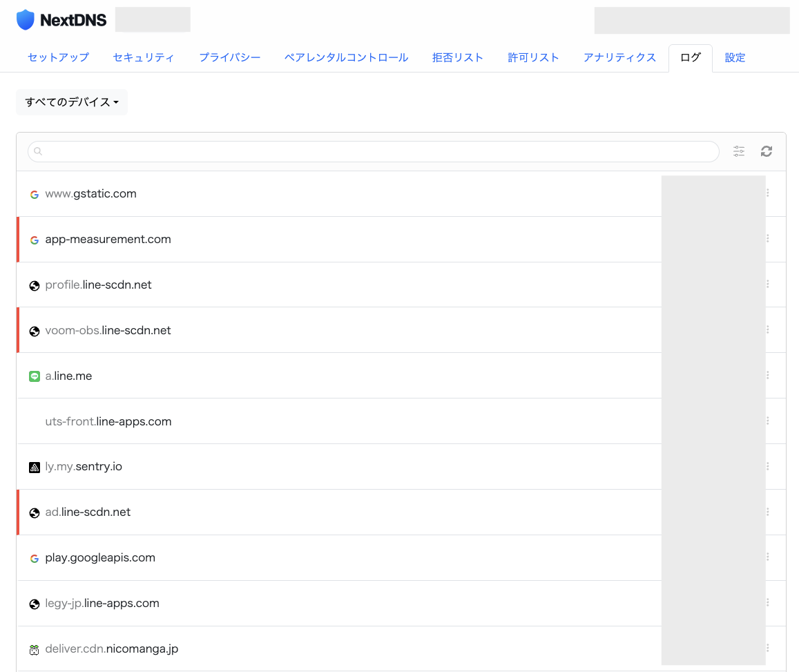This screenshot has width=799, height=672.
Task: Open more options for ly.my.sentry.io row
Action: [768, 466]
